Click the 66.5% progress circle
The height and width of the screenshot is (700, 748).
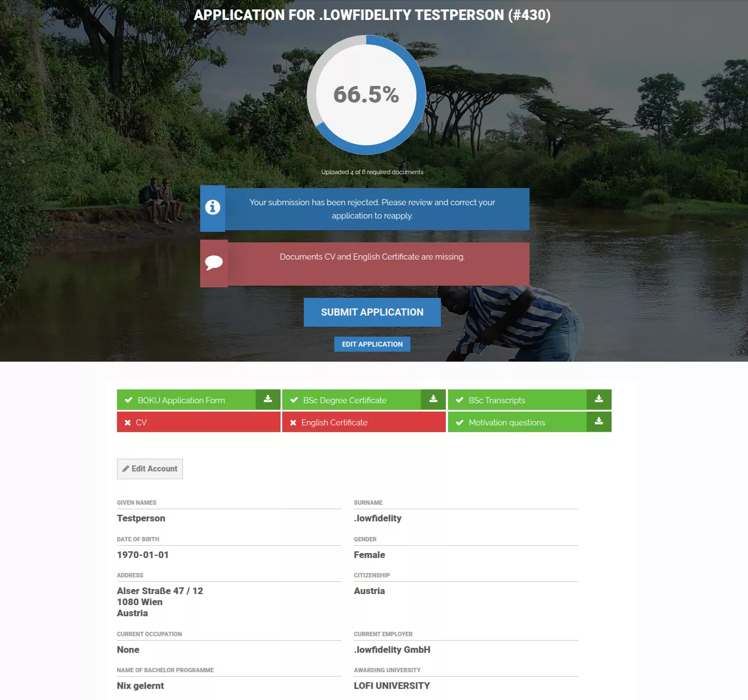(x=366, y=95)
